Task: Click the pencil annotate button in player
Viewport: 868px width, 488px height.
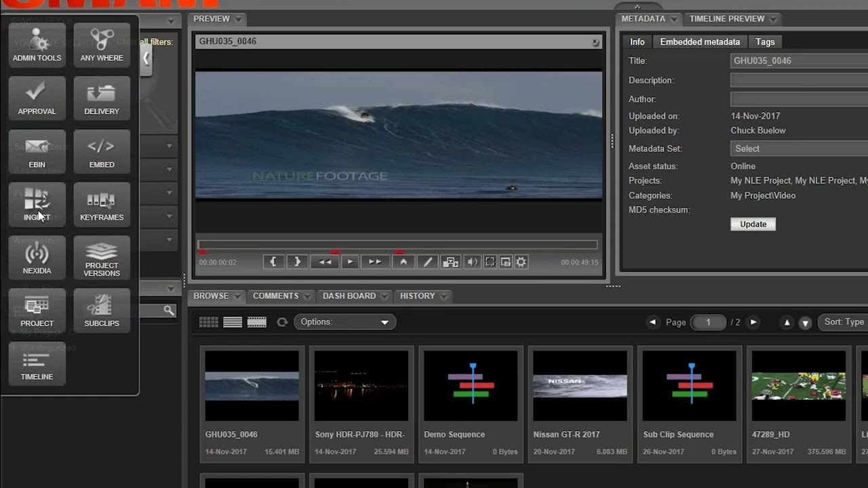Action: coord(428,262)
